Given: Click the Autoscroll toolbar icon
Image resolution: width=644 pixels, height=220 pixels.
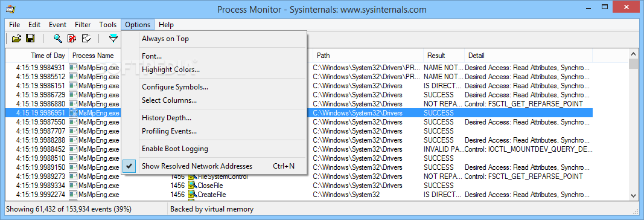Looking at the screenshot, I should pos(72,39).
